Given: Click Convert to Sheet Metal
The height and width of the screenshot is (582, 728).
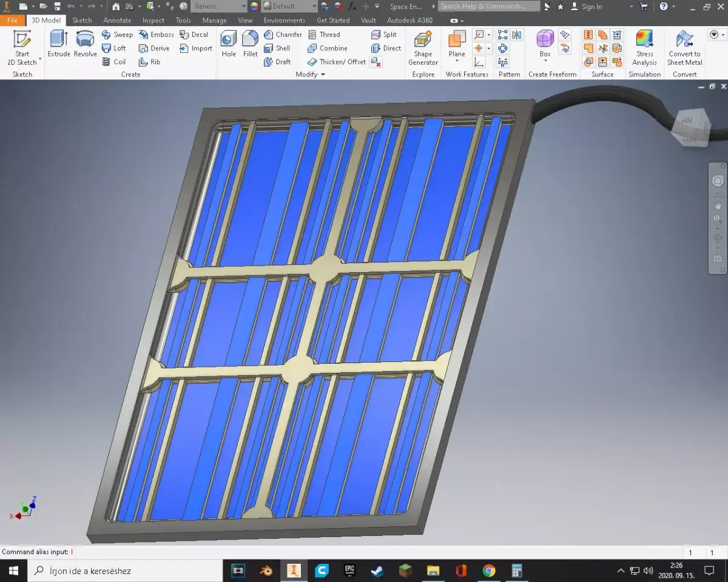Looking at the screenshot, I should (x=684, y=47).
